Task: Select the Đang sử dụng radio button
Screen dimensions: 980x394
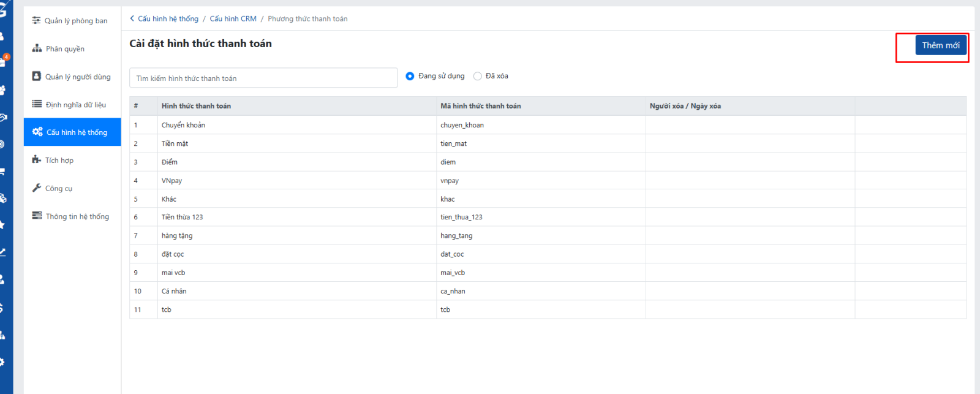Action: (410, 76)
